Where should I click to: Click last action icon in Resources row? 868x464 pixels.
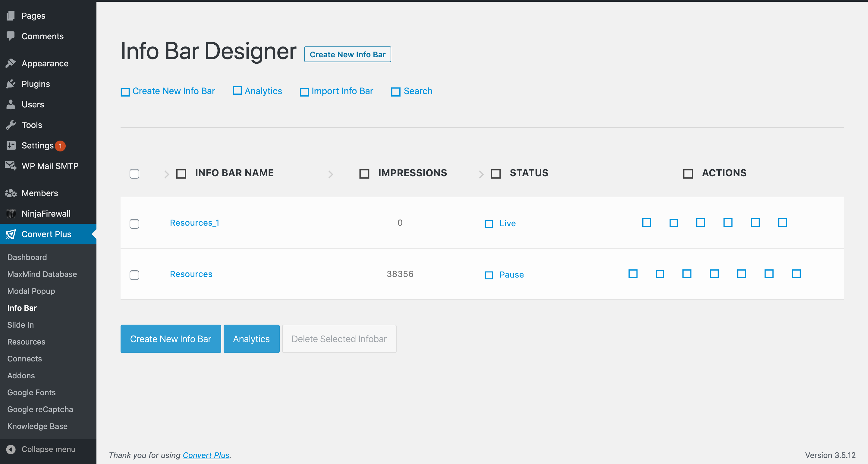796,274
